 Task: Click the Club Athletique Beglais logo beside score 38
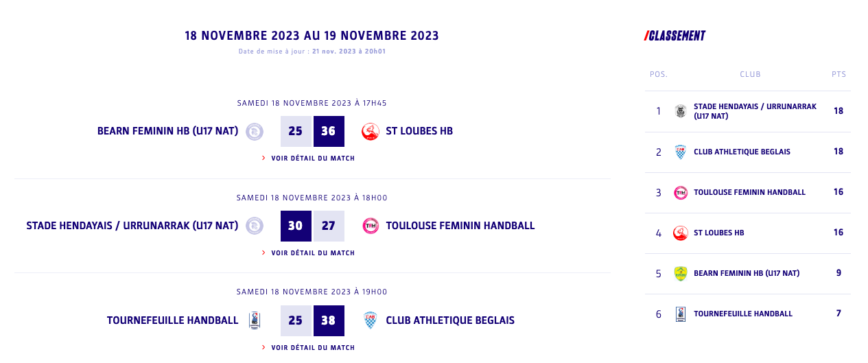click(x=371, y=320)
